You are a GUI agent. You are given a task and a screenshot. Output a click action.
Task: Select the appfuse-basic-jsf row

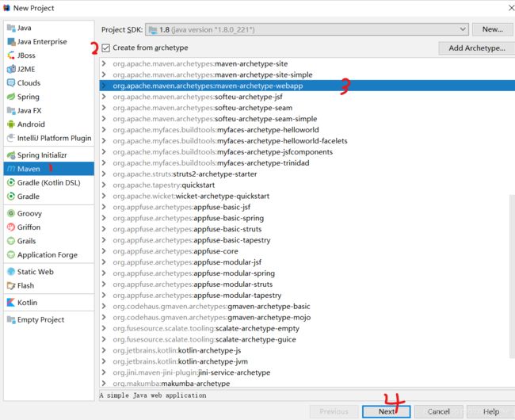click(x=307, y=207)
